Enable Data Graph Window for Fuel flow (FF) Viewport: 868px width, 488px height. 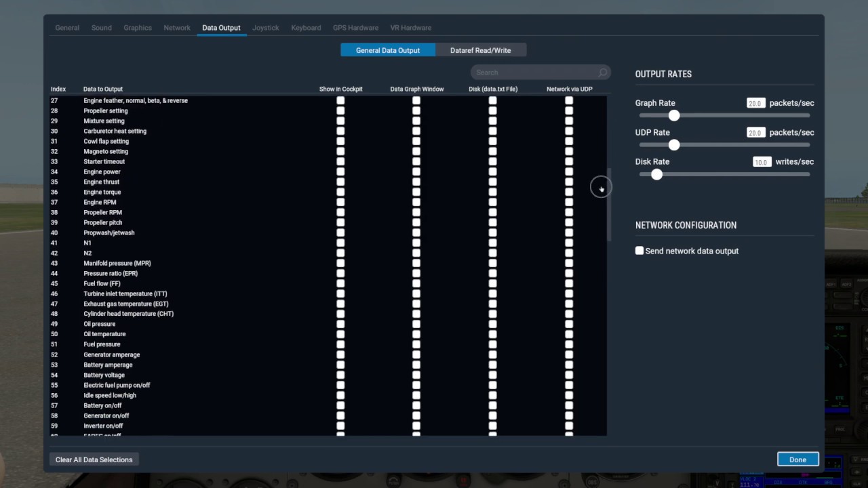pyautogui.click(x=416, y=283)
